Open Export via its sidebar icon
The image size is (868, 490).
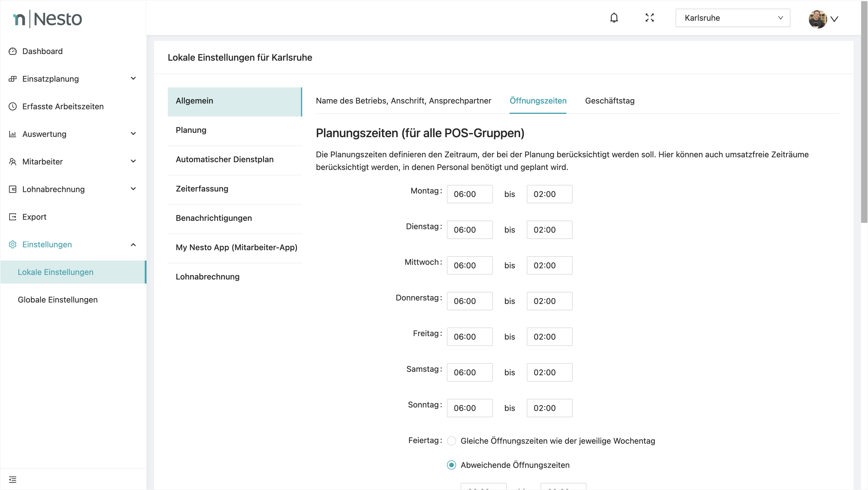click(x=12, y=217)
